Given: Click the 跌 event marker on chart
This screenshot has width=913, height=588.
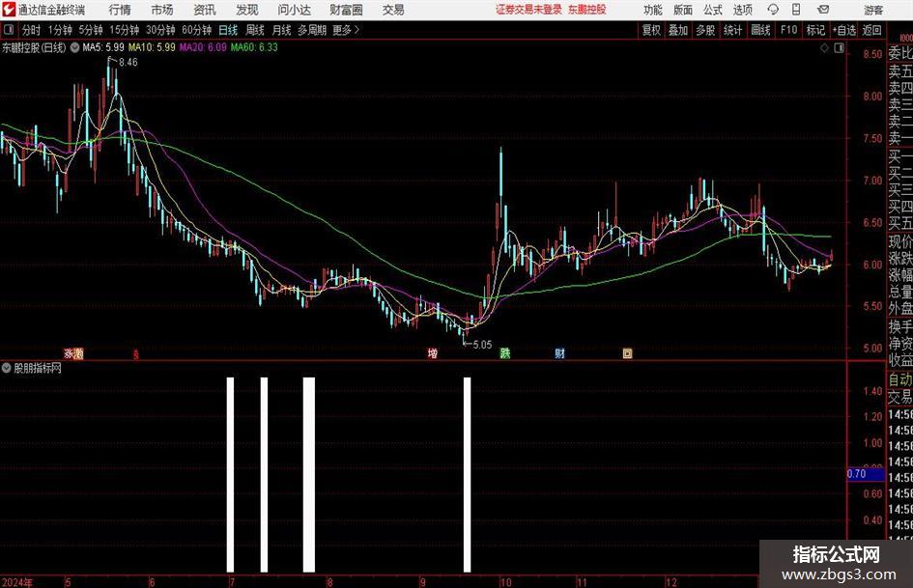Looking at the screenshot, I should (x=505, y=352).
